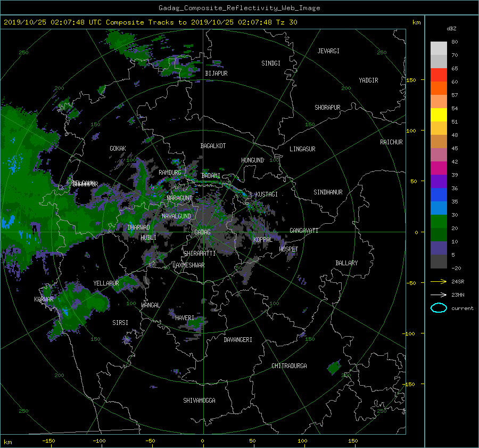Click the LAXMESHWAR city label
This screenshot has width=479, height=448.
(x=188, y=265)
